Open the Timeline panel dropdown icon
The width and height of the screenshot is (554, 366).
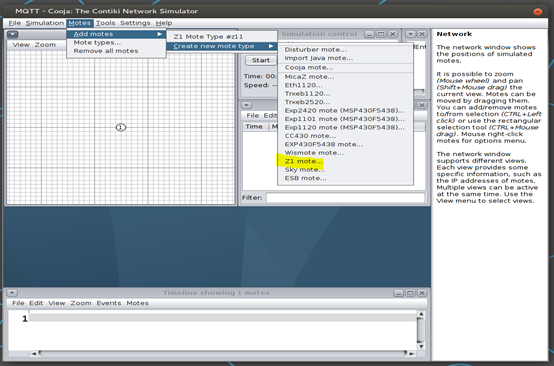pyautogui.click(x=12, y=293)
